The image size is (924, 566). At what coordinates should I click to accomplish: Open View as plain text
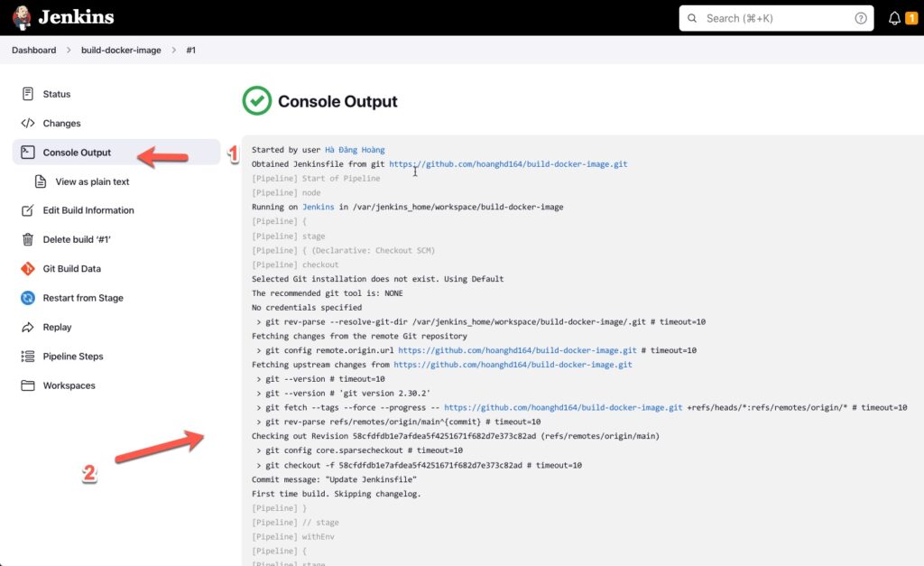pos(93,181)
